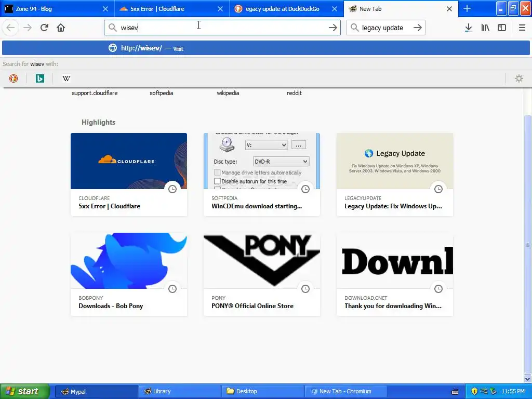This screenshot has height=399, width=532.
Task: Open the Thank you for downloading highlight
Action: (393, 305)
